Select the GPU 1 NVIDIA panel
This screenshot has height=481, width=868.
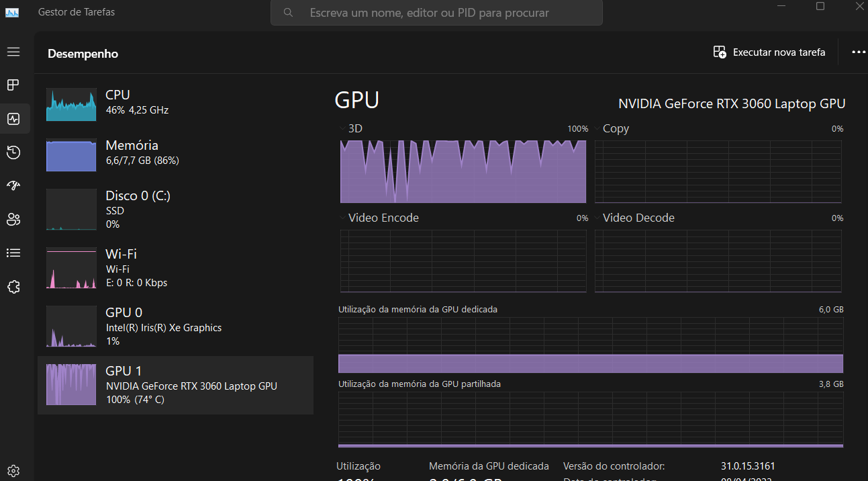(x=175, y=384)
